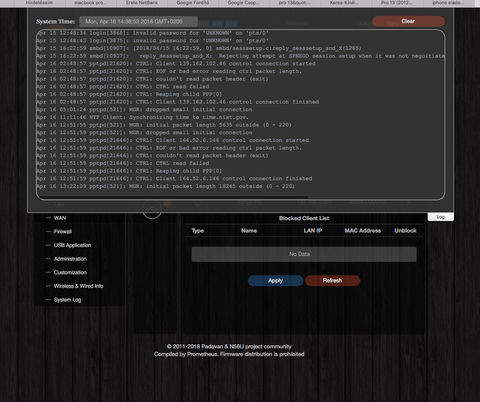Viewport: 480px width, 402px height.
Task: Click the smbd Rejecting attempt at SPNEGO line
Action: tap(240, 56)
